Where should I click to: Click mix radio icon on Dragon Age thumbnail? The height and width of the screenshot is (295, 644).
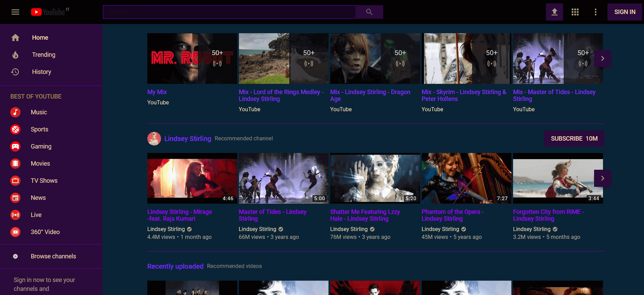point(400,63)
